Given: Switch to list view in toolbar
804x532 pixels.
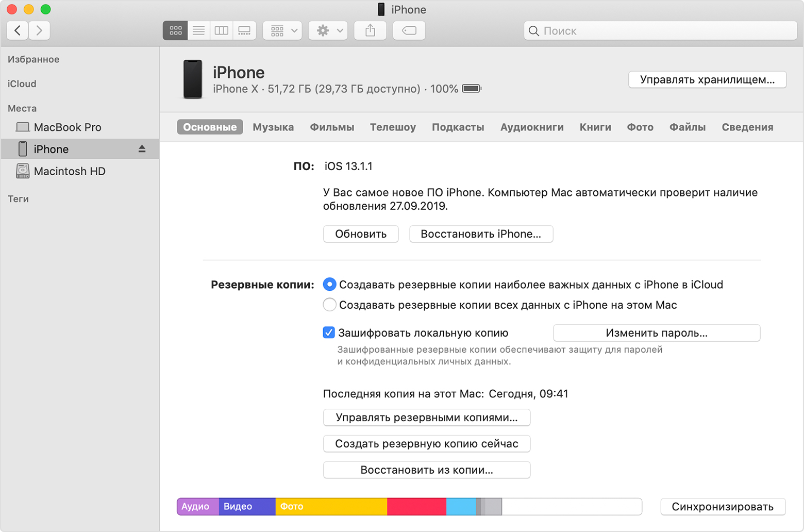Looking at the screenshot, I should pos(198,31).
